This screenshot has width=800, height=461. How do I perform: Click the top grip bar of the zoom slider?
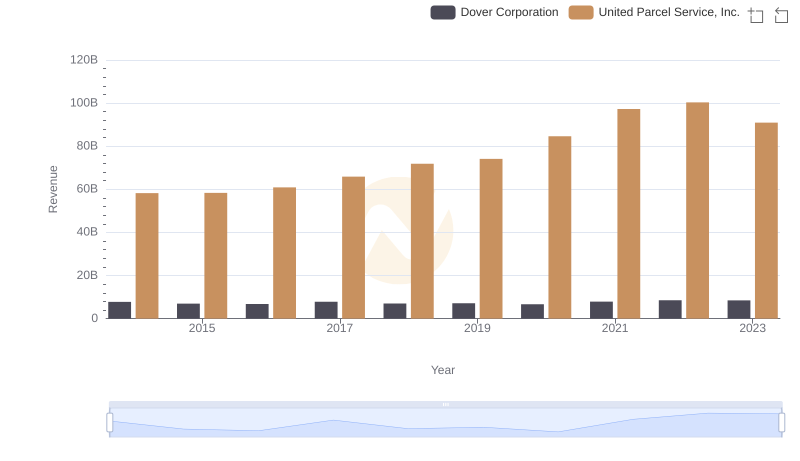[445, 404]
